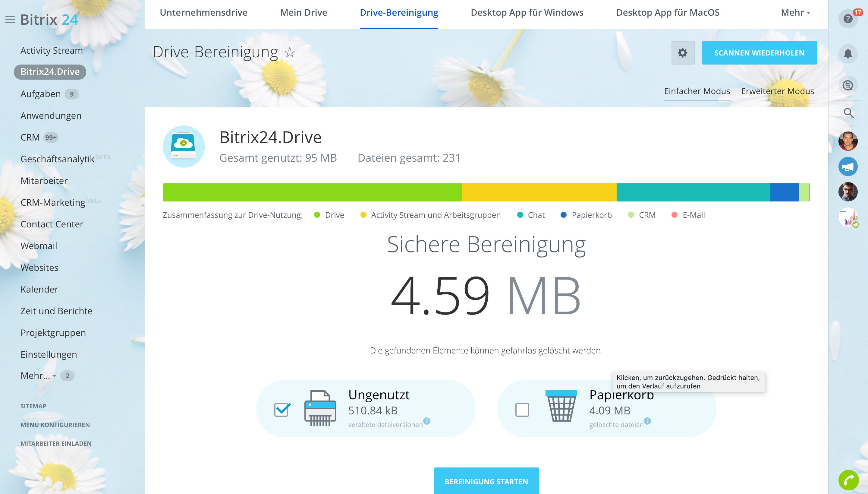Click the Drive legend label
This screenshot has width=868, height=494.
point(334,215)
